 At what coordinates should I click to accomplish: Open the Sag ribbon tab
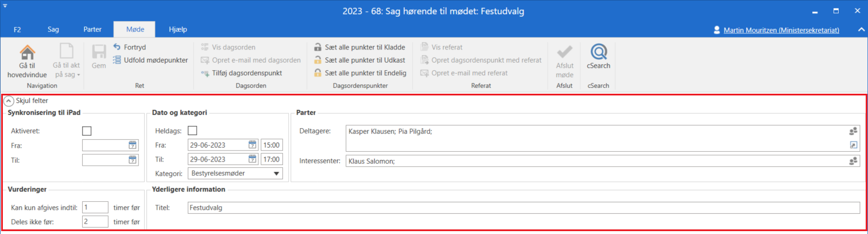(x=53, y=29)
